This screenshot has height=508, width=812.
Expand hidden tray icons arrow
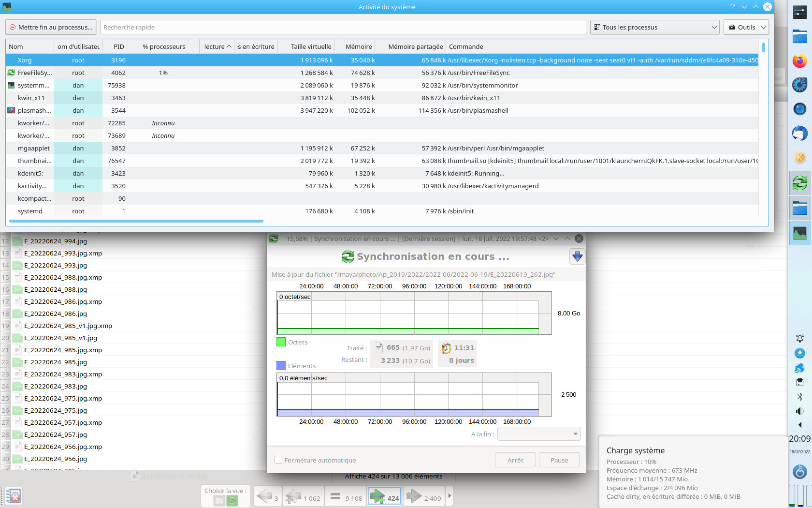(799, 425)
